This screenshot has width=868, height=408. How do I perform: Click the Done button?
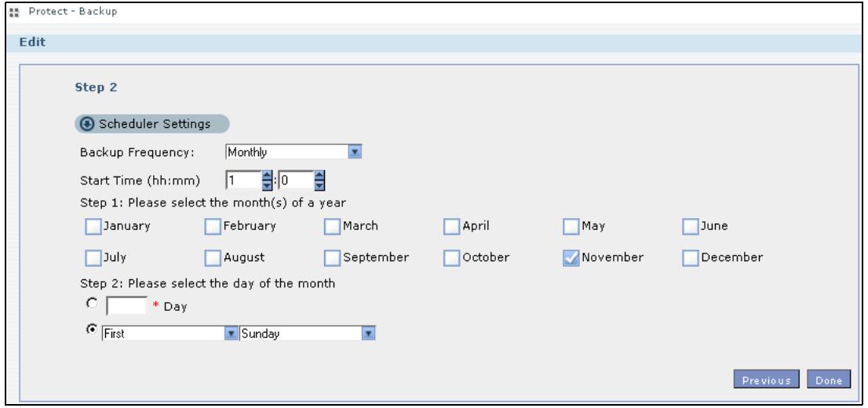[829, 380]
